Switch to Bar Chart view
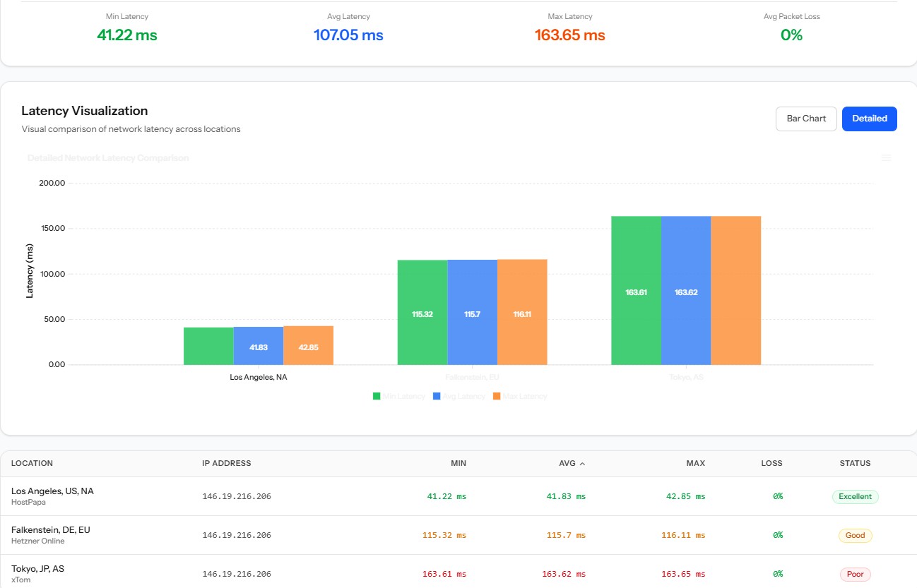The image size is (917, 588). [806, 119]
